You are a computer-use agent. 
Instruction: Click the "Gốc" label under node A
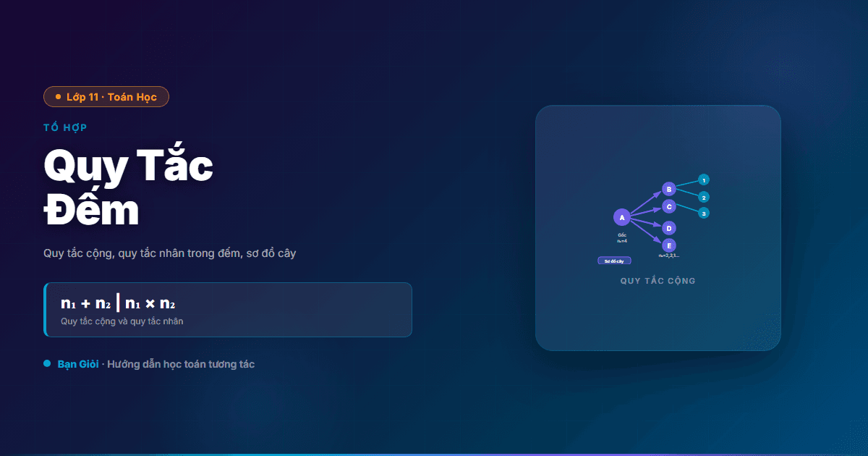point(621,235)
